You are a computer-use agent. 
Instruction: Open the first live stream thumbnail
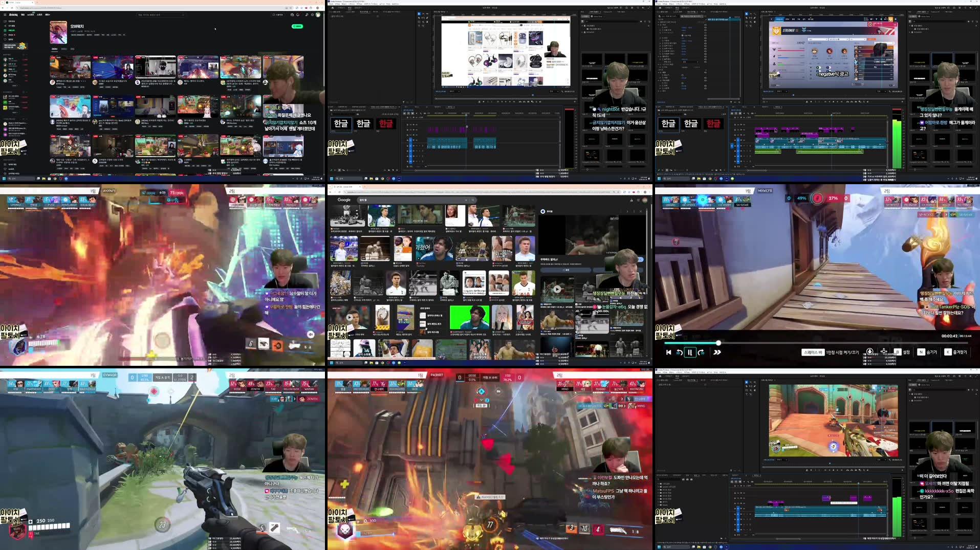pos(70,67)
